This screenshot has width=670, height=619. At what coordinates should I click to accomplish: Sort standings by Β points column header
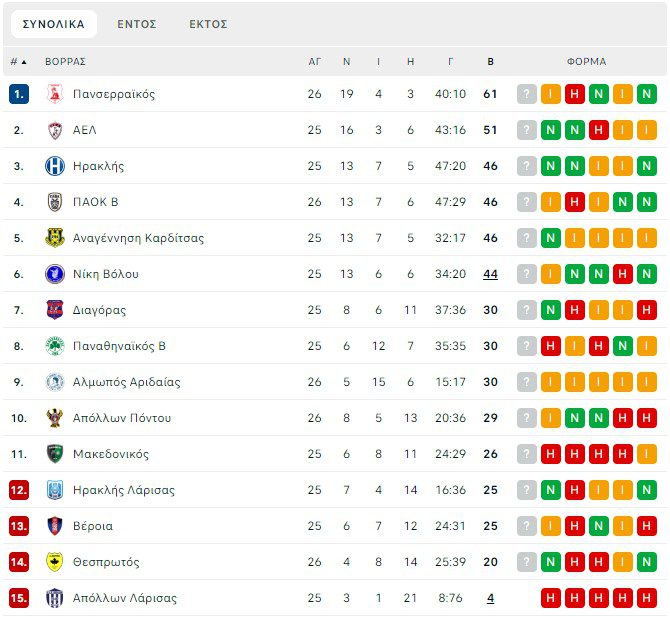490,61
